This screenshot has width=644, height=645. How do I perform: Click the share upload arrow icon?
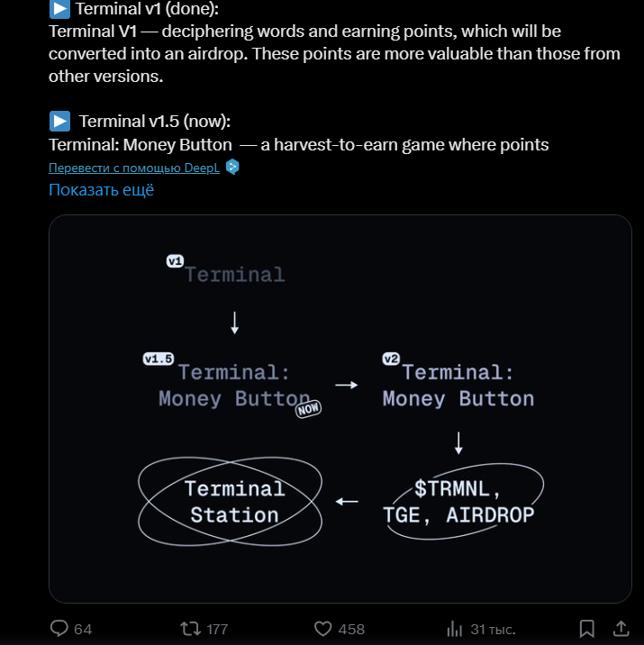[x=621, y=628]
